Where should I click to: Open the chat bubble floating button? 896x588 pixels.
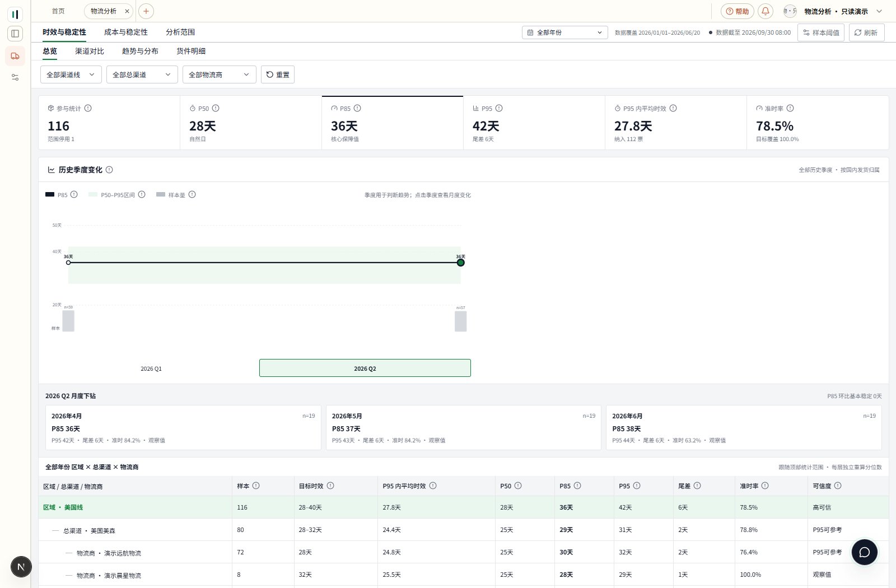point(865,552)
